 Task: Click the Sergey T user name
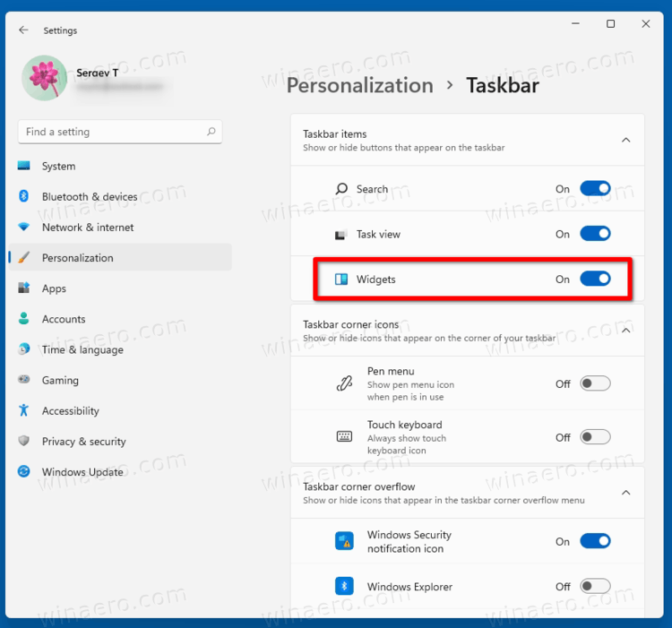[98, 73]
